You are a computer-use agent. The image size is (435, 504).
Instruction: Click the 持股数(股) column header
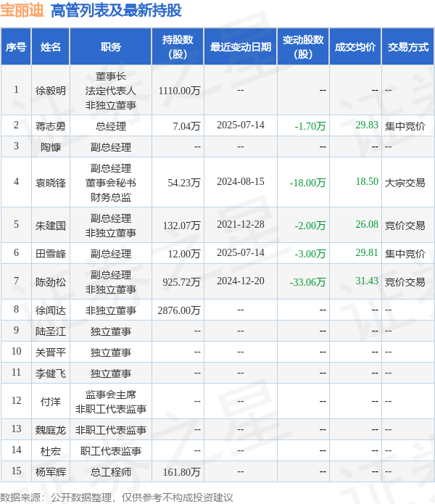pyautogui.click(x=178, y=47)
